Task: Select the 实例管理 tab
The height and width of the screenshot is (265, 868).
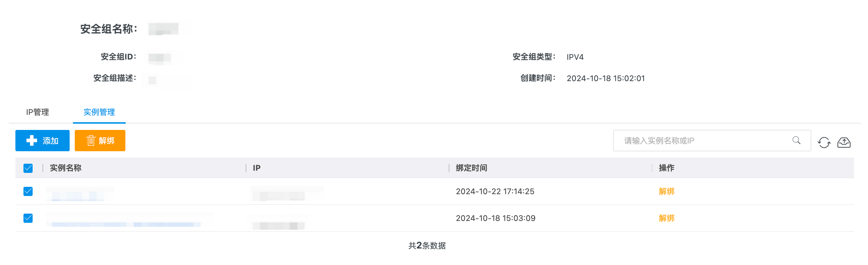Action: tap(99, 112)
